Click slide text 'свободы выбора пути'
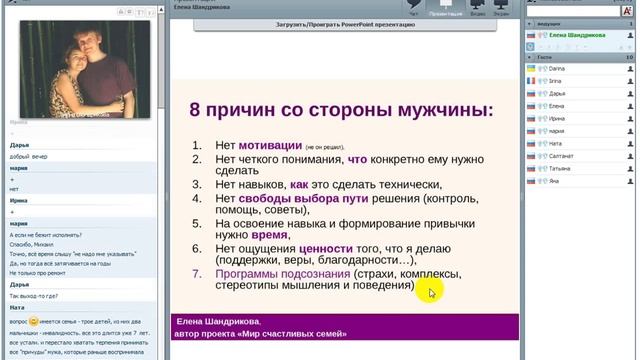The width and height of the screenshot is (640, 360). click(303, 199)
